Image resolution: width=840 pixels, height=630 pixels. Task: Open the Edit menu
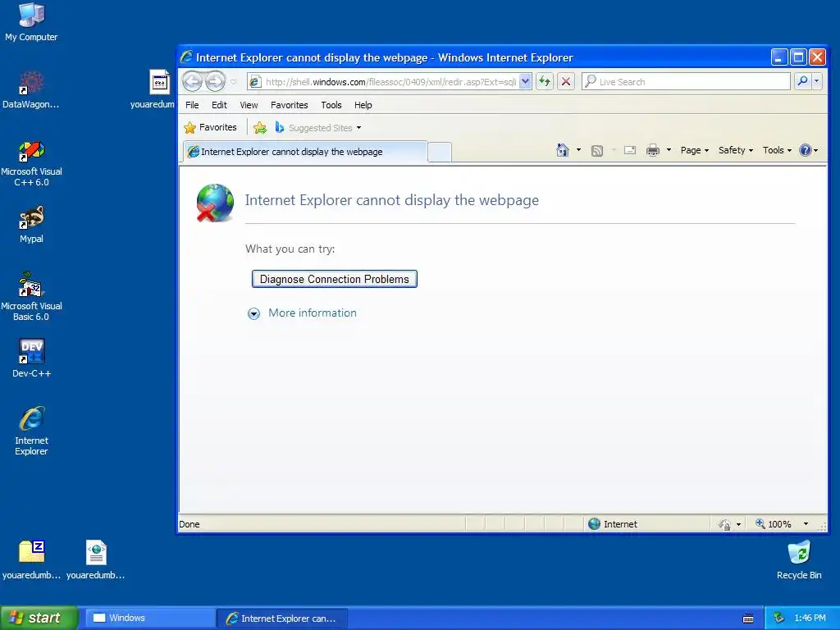pyautogui.click(x=219, y=105)
